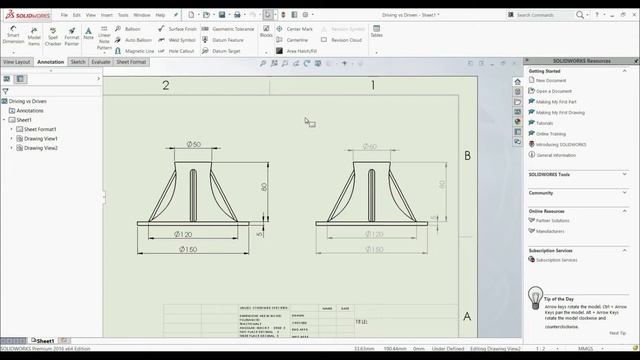Open the Tables tool
The image size is (640, 360).
click(x=376, y=32)
